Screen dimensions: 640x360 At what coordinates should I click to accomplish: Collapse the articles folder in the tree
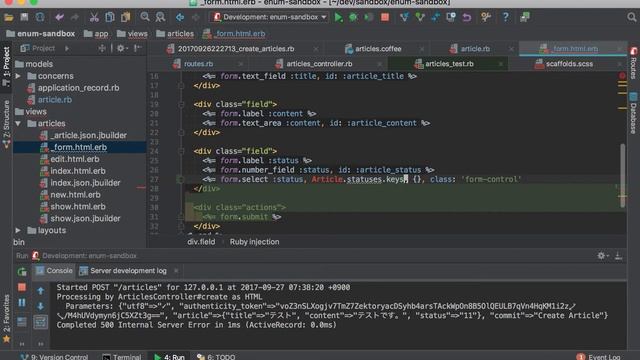(x=18, y=123)
